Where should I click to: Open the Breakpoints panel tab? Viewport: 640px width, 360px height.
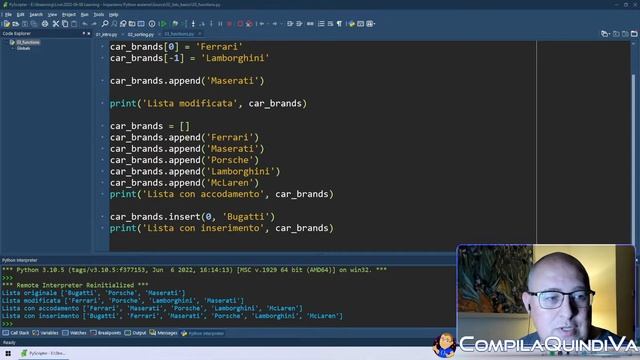point(105,333)
